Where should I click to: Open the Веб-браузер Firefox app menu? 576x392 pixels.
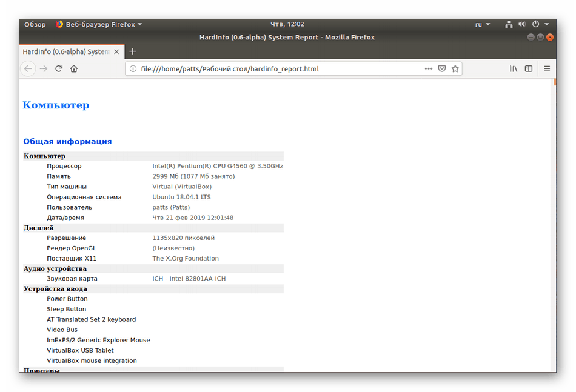coord(98,24)
